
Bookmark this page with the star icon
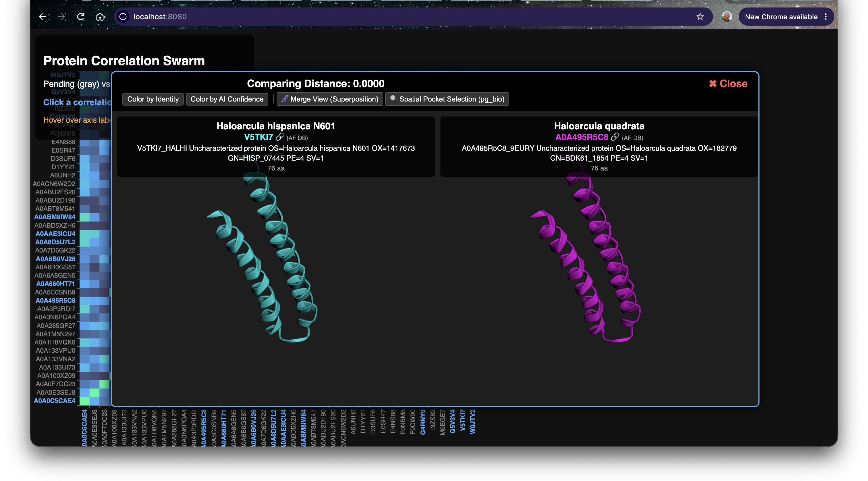pyautogui.click(x=700, y=17)
